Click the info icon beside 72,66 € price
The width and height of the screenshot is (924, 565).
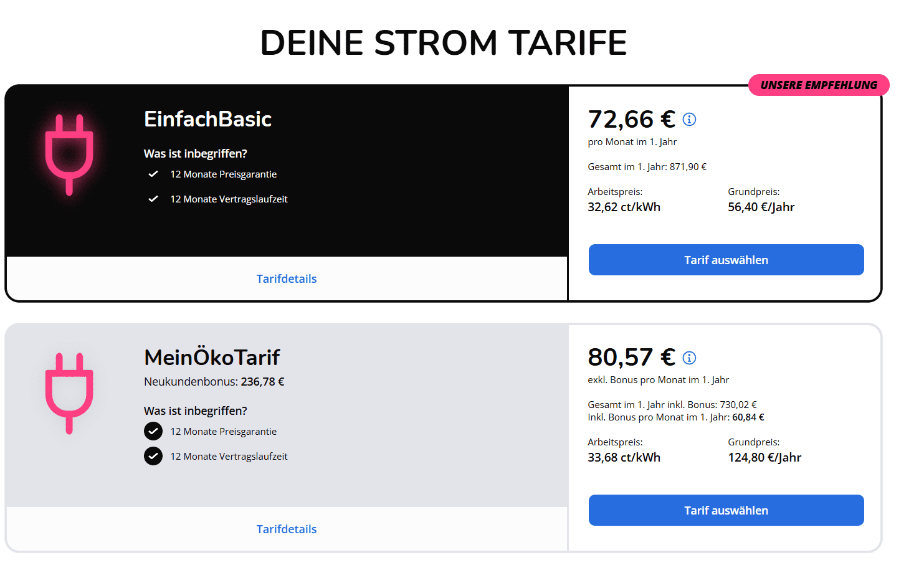coord(689,120)
